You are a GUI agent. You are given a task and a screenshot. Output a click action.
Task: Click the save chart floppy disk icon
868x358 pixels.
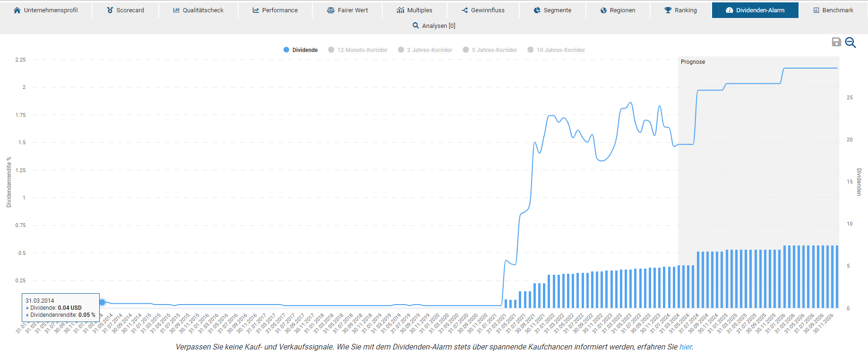click(836, 42)
